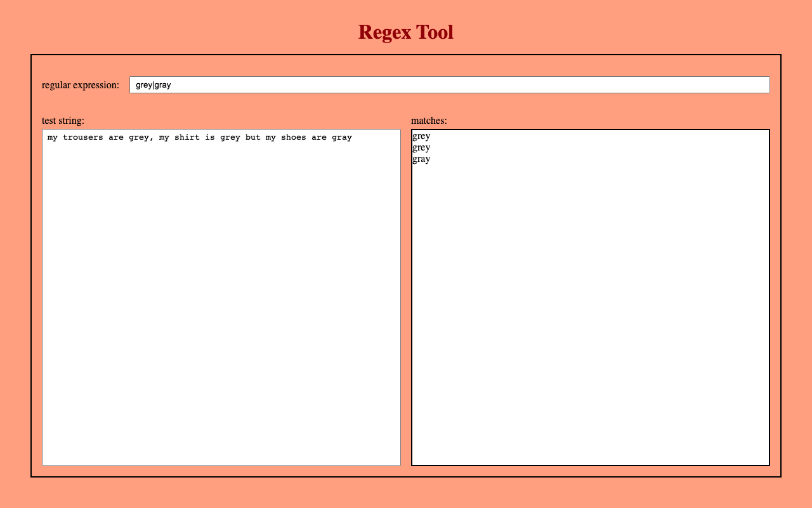
Task: Click the regular expression input field
Action: (x=449, y=85)
